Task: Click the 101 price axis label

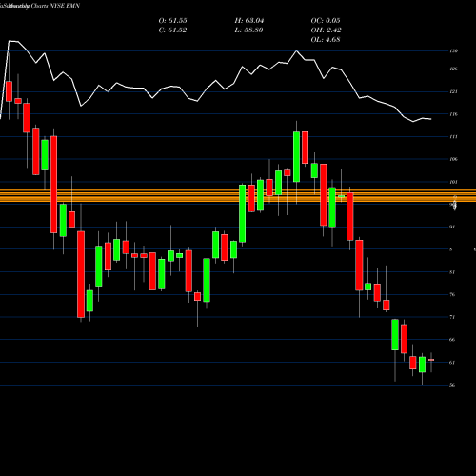Action: (x=454, y=182)
